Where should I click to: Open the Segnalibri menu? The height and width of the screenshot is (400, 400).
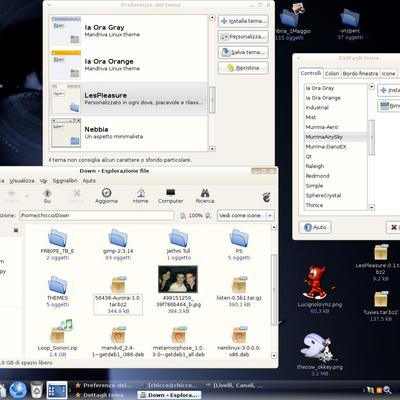[x=65, y=181]
